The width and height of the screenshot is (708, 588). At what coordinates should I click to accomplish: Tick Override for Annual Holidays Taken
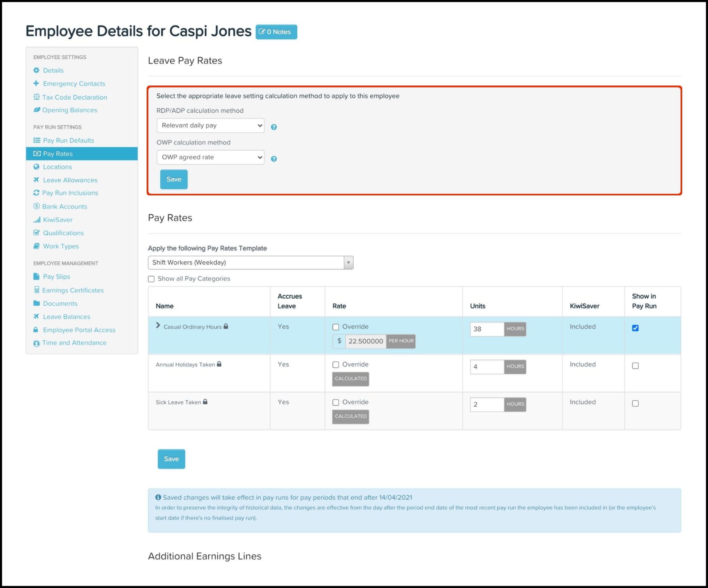[336, 365]
